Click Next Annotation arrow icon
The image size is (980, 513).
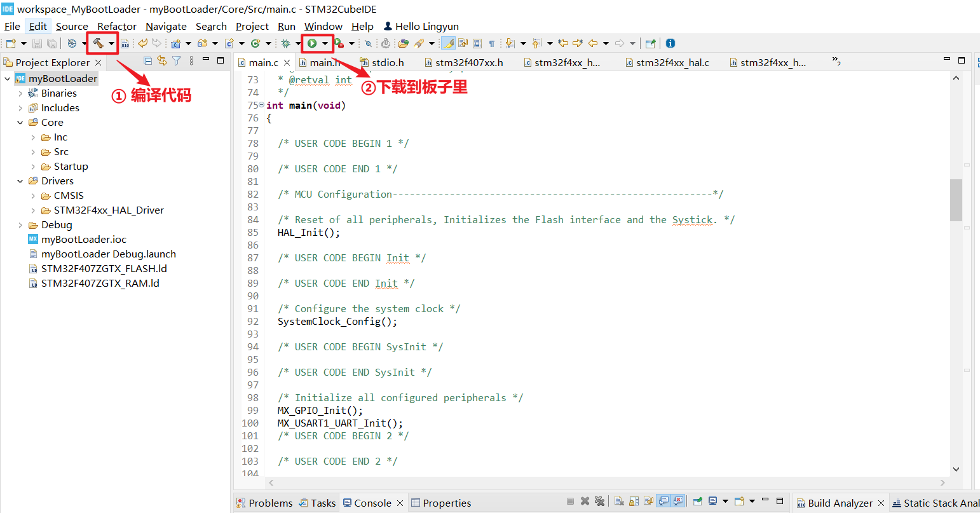click(510, 43)
